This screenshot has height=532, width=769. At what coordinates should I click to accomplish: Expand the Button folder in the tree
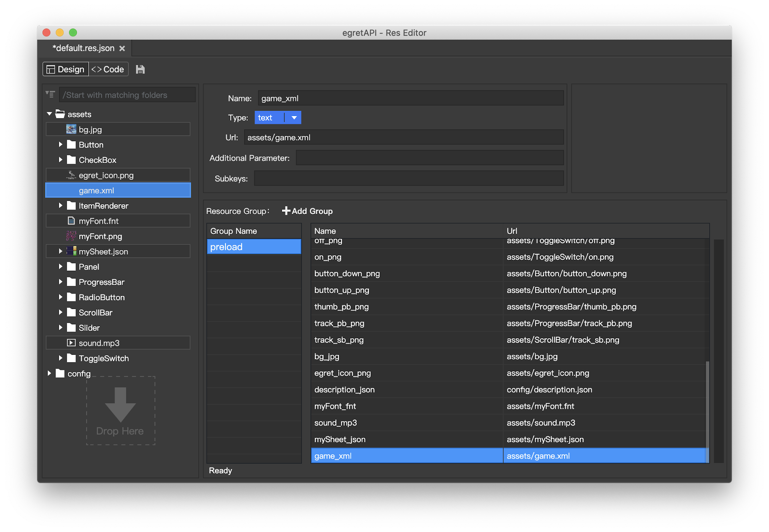click(x=61, y=145)
